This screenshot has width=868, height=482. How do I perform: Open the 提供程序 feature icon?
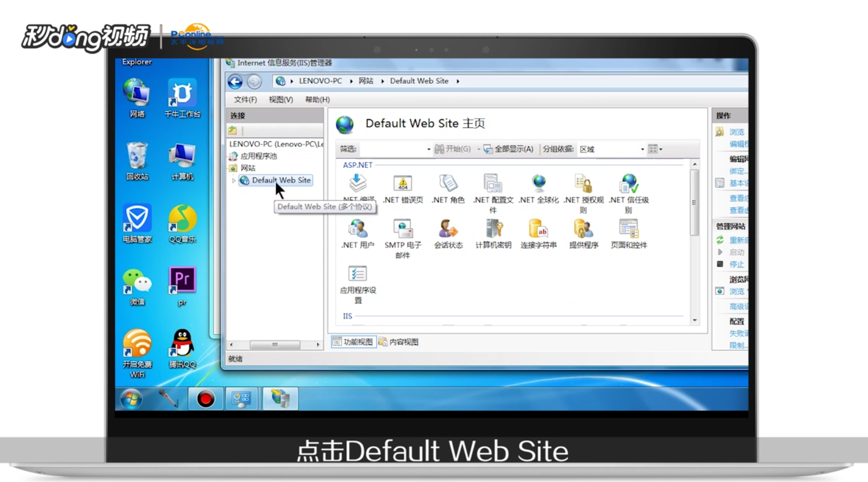pyautogui.click(x=583, y=228)
